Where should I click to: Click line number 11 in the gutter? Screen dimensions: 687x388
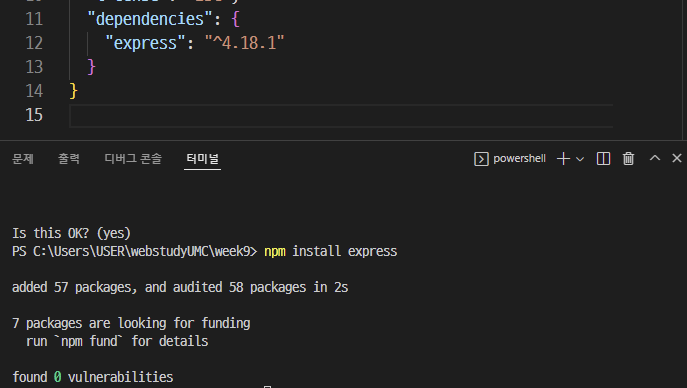(x=34, y=19)
